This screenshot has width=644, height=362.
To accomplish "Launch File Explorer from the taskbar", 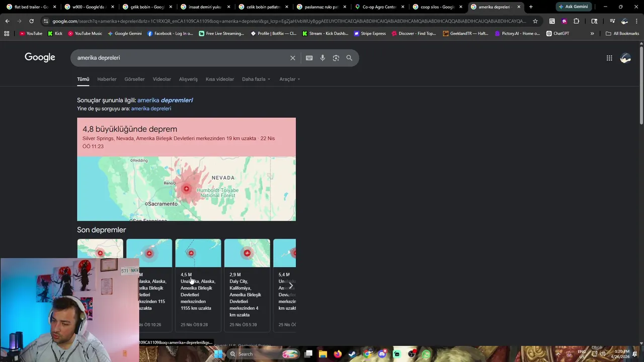I will (x=323, y=354).
